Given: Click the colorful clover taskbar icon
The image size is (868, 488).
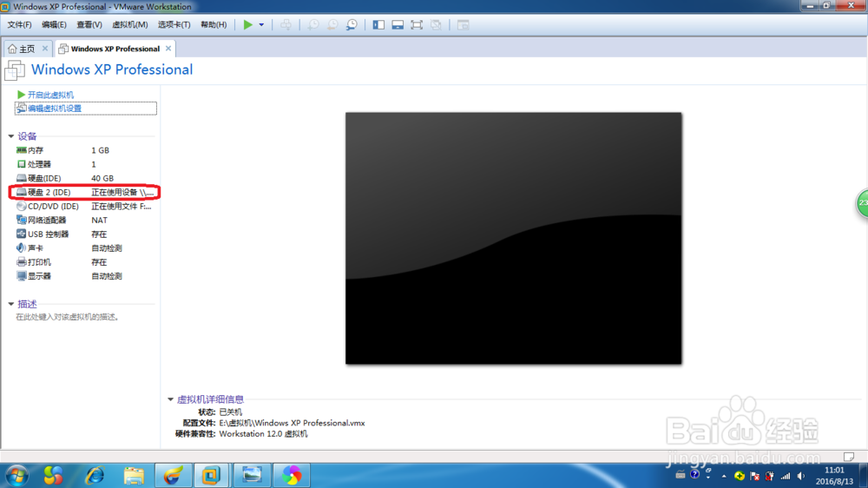Looking at the screenshot, I should (53, 475).
